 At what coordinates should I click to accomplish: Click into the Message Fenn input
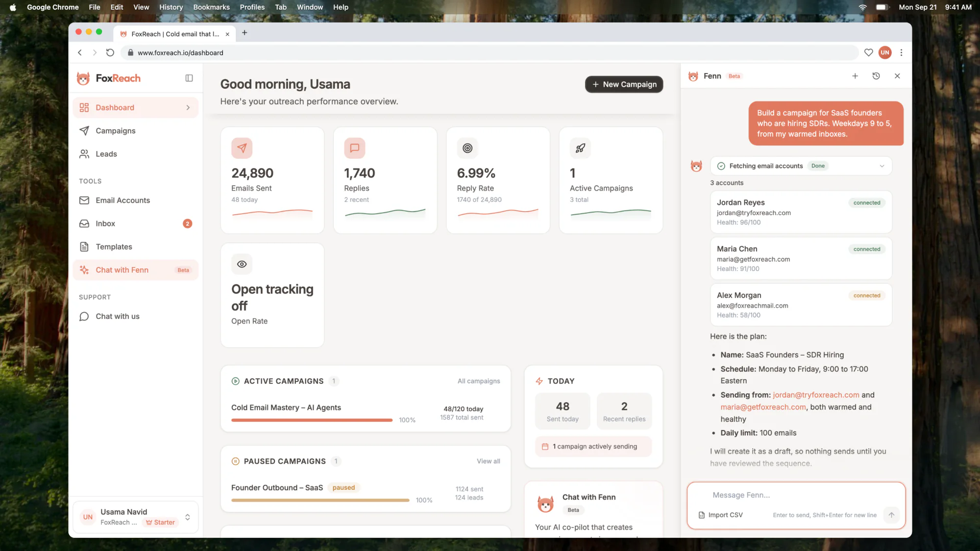796,495
